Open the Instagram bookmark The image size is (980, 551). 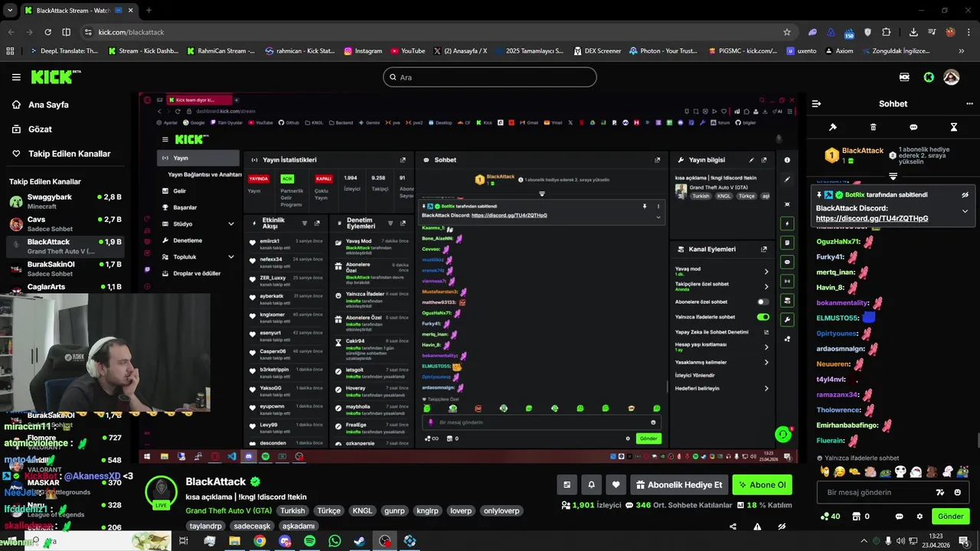pos(363,51)
